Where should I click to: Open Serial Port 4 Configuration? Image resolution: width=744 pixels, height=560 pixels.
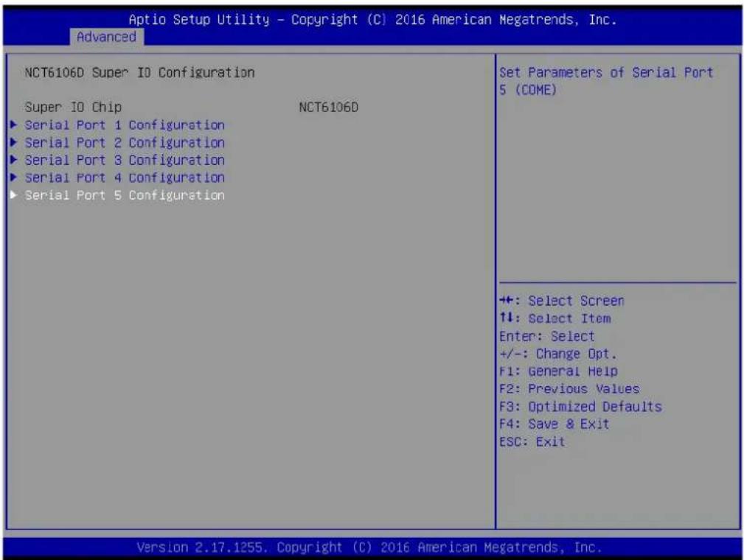pos(125,178)
